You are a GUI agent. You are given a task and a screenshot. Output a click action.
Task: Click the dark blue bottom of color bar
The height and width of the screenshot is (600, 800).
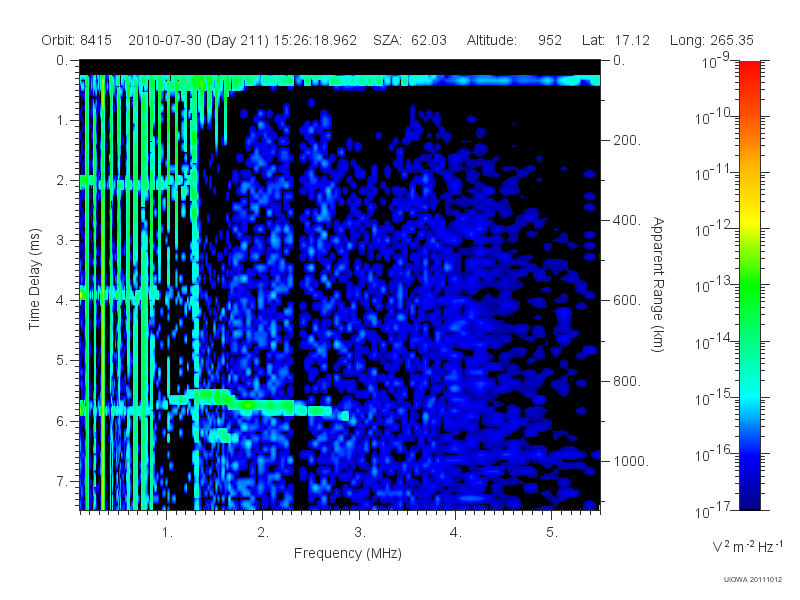(x=750, y=500)
